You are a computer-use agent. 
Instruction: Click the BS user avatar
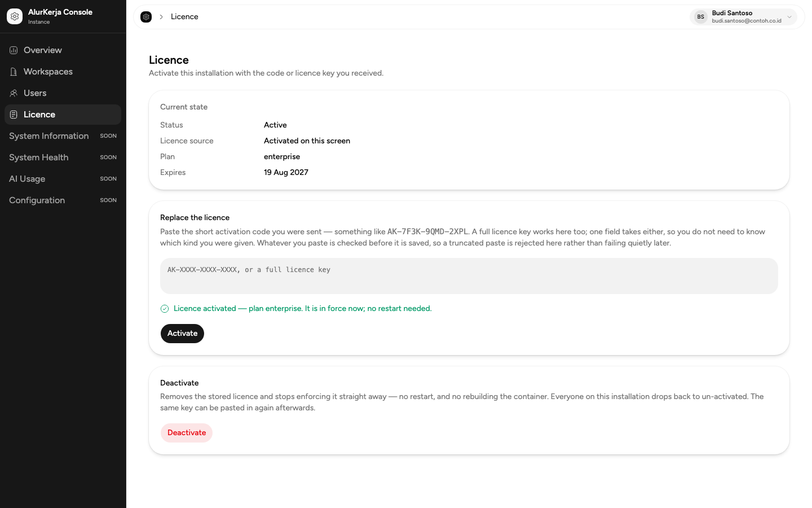point(700,17)
